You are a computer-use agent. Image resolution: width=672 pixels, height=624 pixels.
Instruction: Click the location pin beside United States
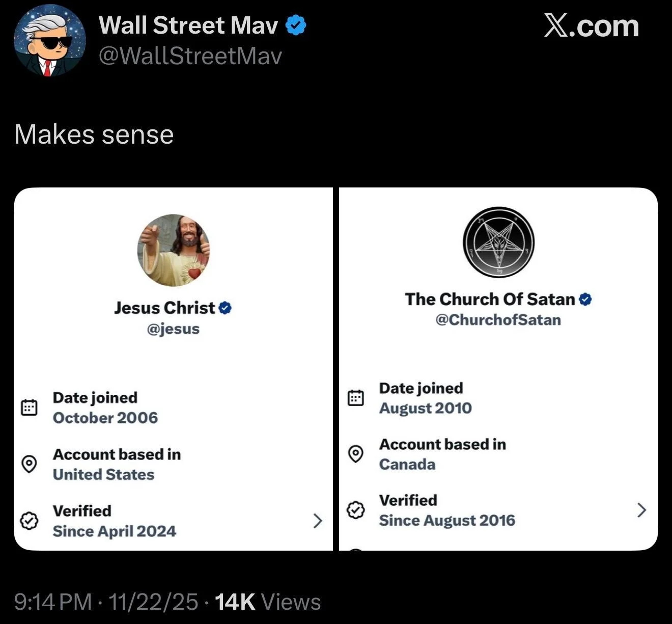point(29,464)
